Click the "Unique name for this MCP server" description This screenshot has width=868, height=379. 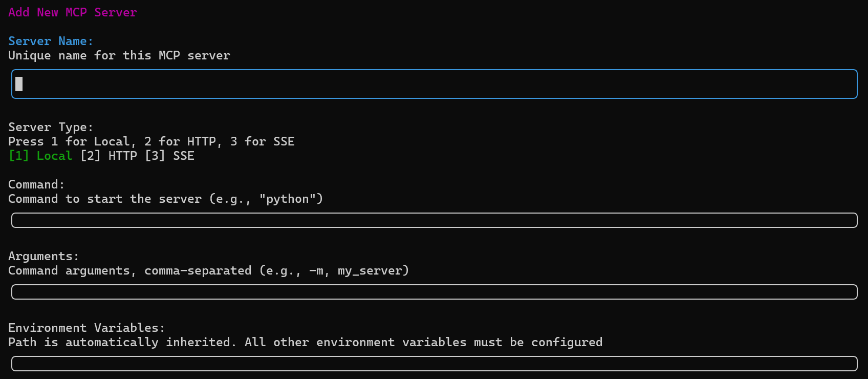point(119,55)
